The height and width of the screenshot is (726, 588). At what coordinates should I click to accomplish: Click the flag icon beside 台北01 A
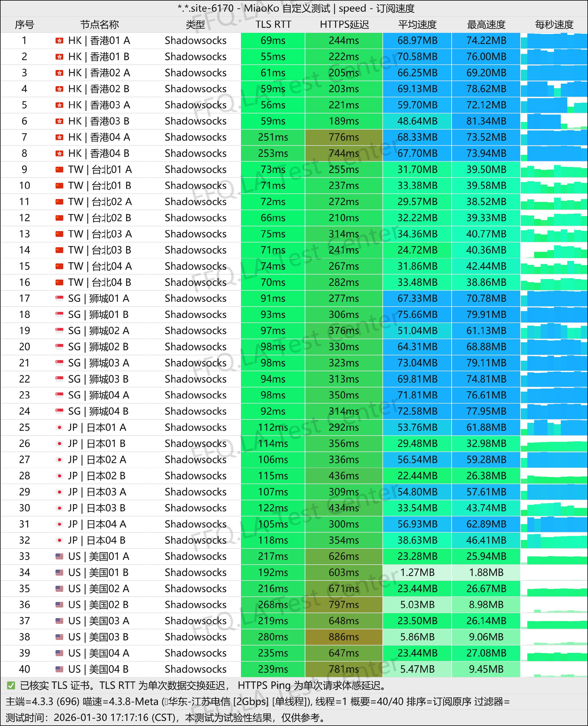59,169
